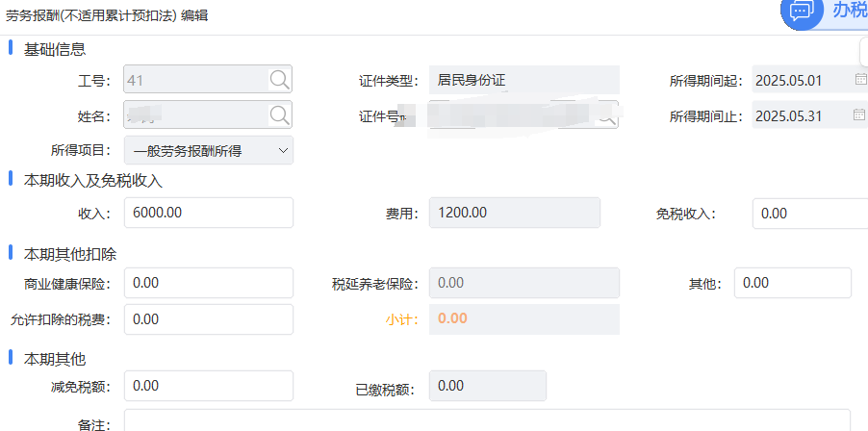Click the 免税收入 input field
The image size is (868, 431).
point(808,213)
